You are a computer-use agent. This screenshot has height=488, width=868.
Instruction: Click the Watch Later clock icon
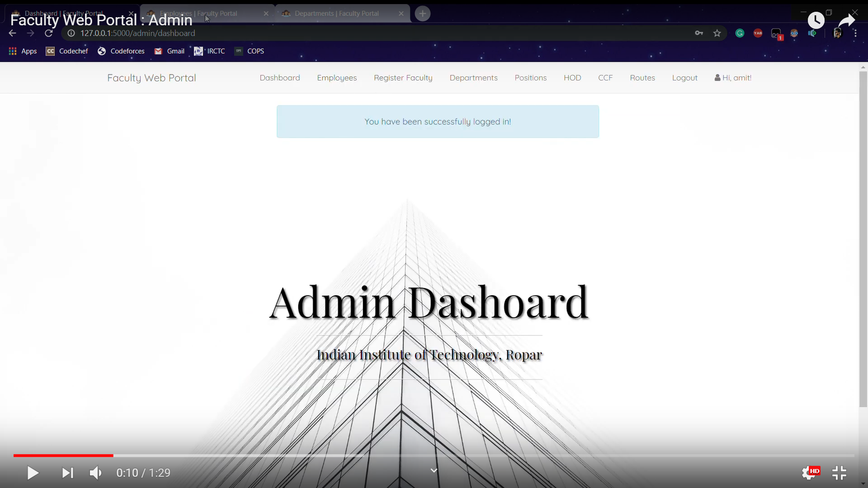(x=816, y=20)
